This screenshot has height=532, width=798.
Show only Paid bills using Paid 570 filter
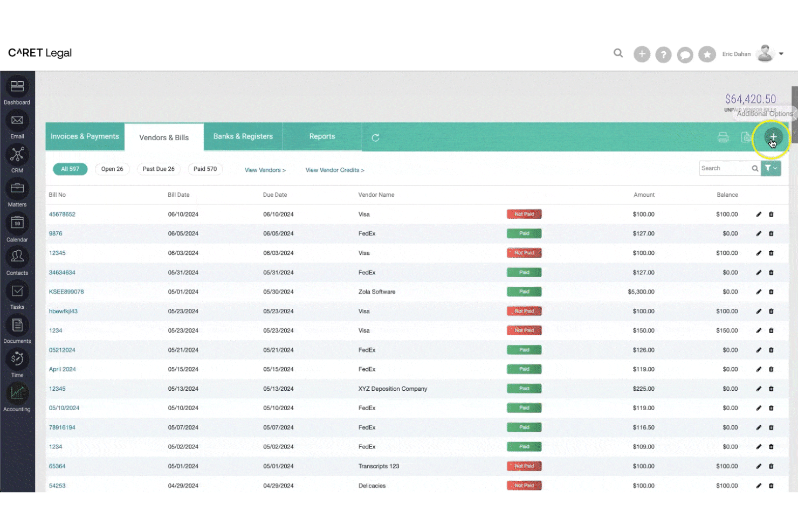(x=205, y=169)
